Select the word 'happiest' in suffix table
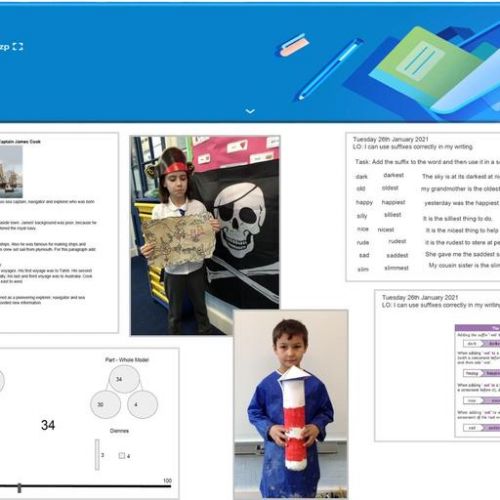This screenshot has width=500, height=500. click(x=393, y=202)
